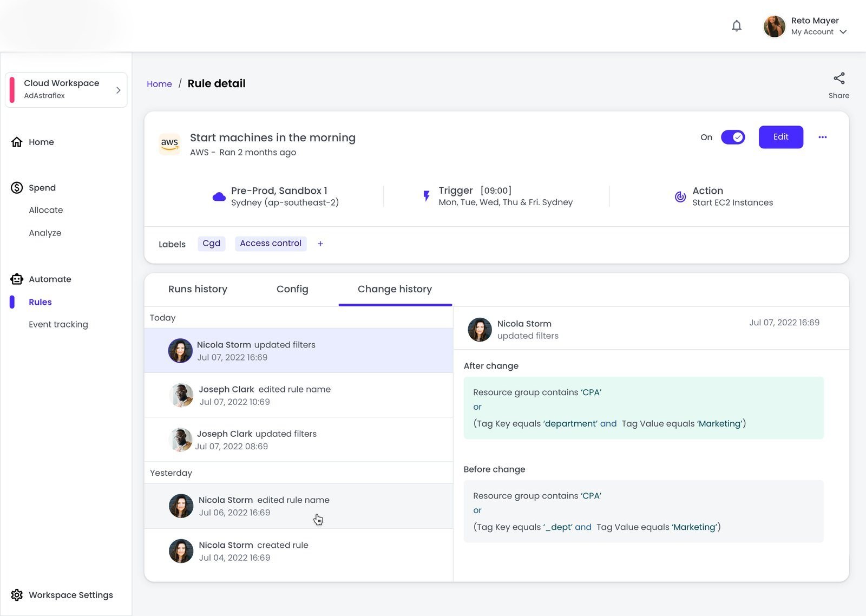Switch to the Runs history tab

pos(198,289)
